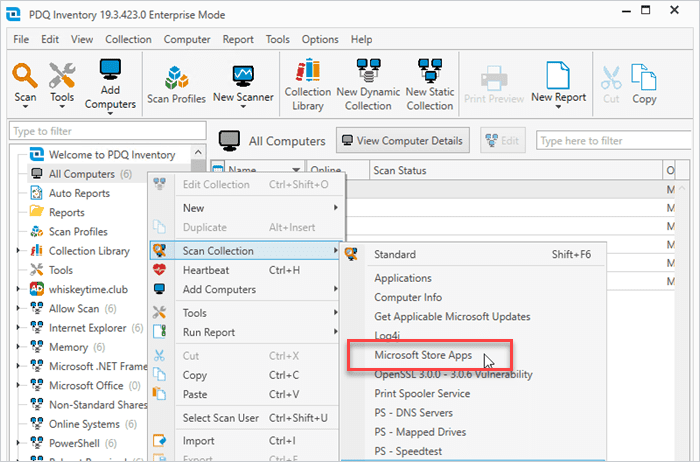Select Non-Standard Shares collection in tree
This screenshot has width=700, height=462.
(x=98, y=404)
